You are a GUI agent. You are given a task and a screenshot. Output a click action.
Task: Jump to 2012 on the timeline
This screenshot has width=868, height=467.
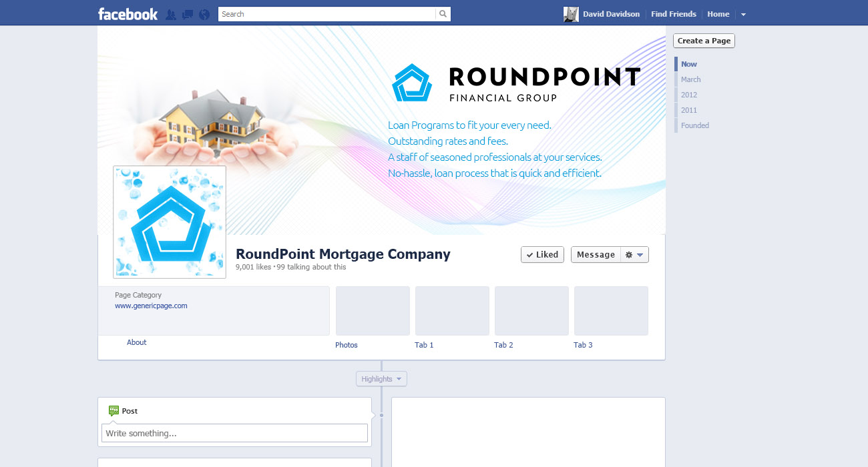(688, 95)
